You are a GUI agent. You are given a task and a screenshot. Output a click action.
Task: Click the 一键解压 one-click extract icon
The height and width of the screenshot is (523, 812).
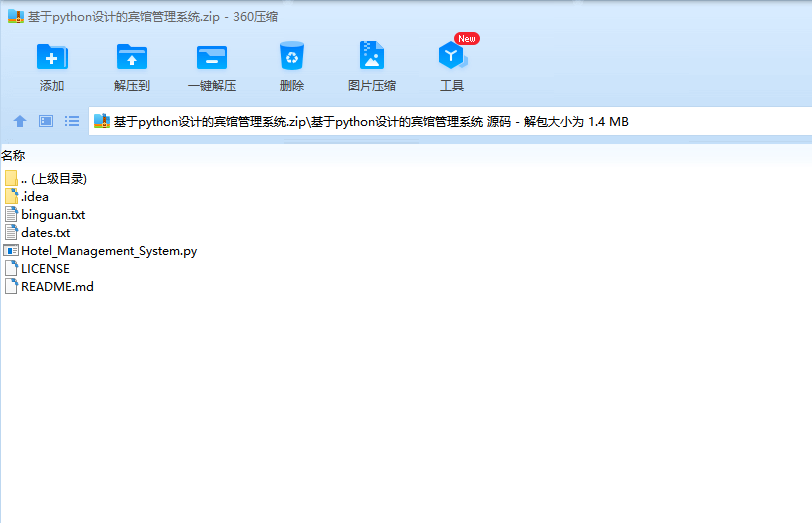(x=212, y=56)
